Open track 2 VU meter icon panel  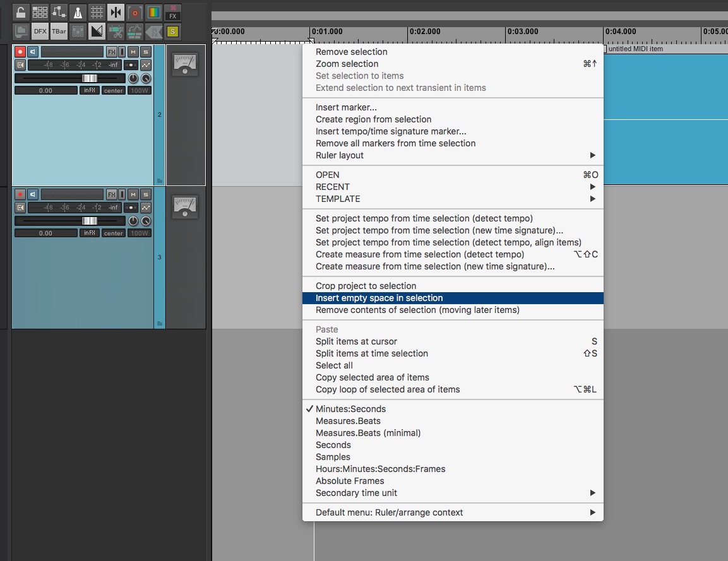[185, 64]
